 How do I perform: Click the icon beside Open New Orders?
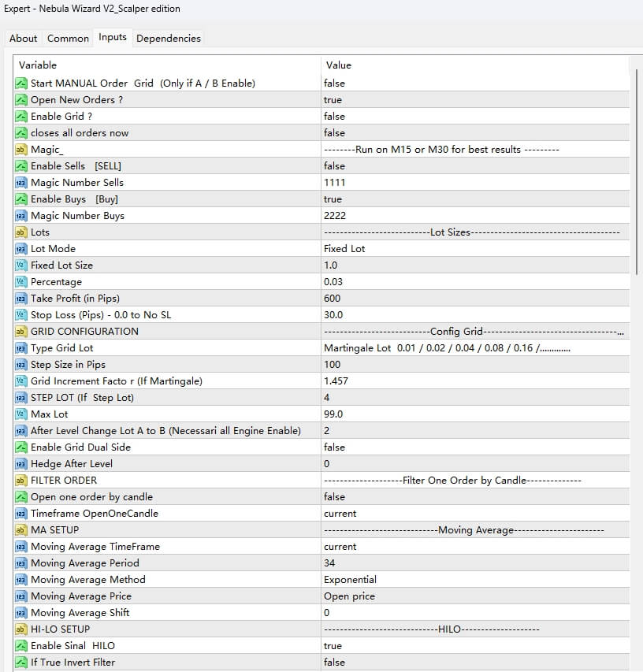tap(21, 100)
